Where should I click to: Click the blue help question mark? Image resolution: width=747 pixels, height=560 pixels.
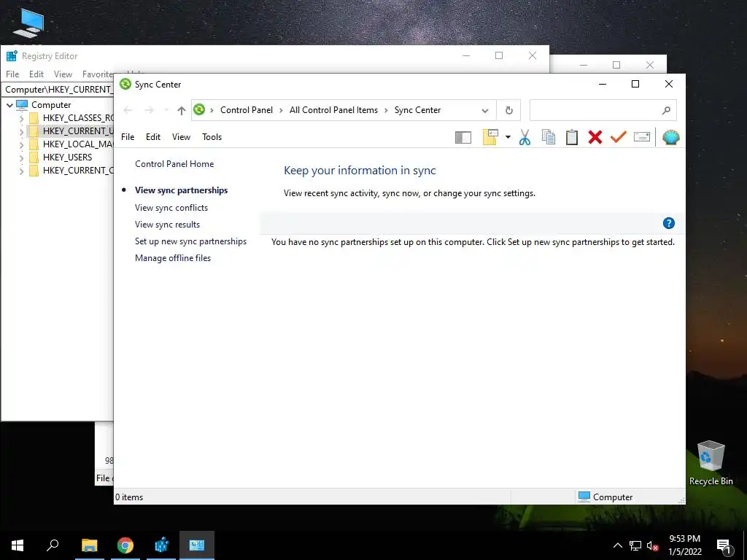coord(668,223)
